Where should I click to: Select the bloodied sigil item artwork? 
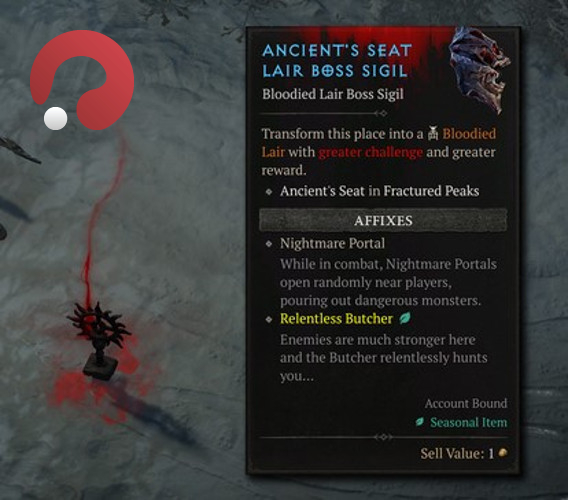[479, 69]
